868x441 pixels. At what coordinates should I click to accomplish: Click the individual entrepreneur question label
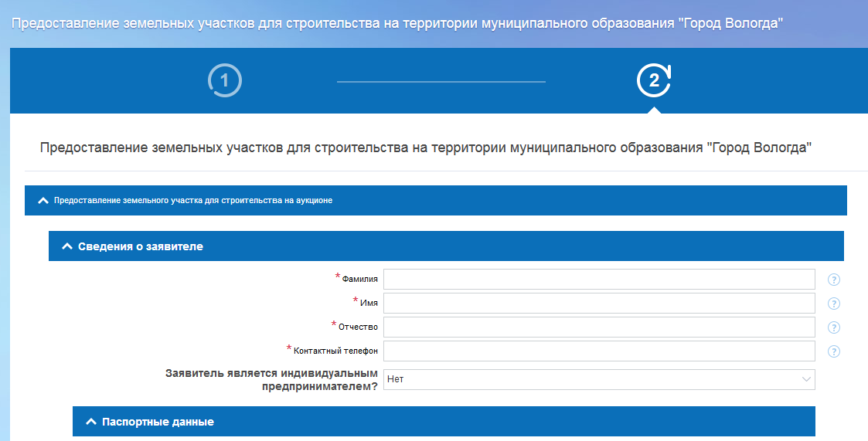click(x=271, y=379)
